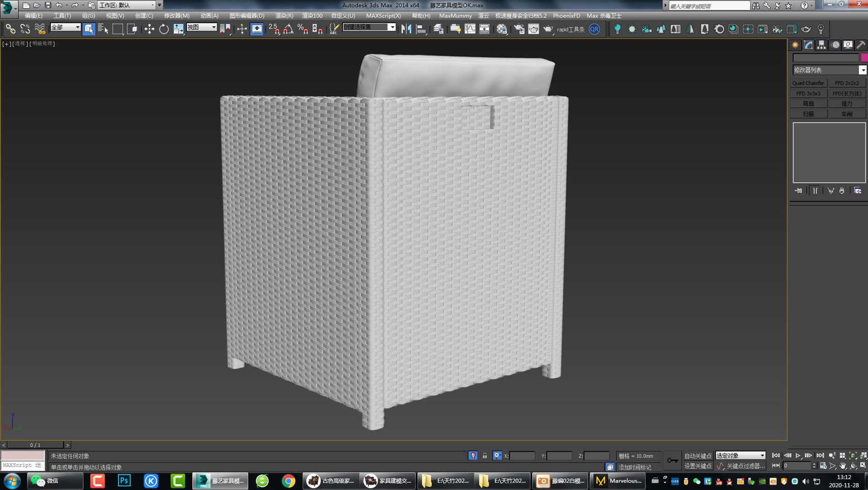Apply the Quad Chamfer modifier button
This screenshot has width=868, height=490.
coord(808,83)
